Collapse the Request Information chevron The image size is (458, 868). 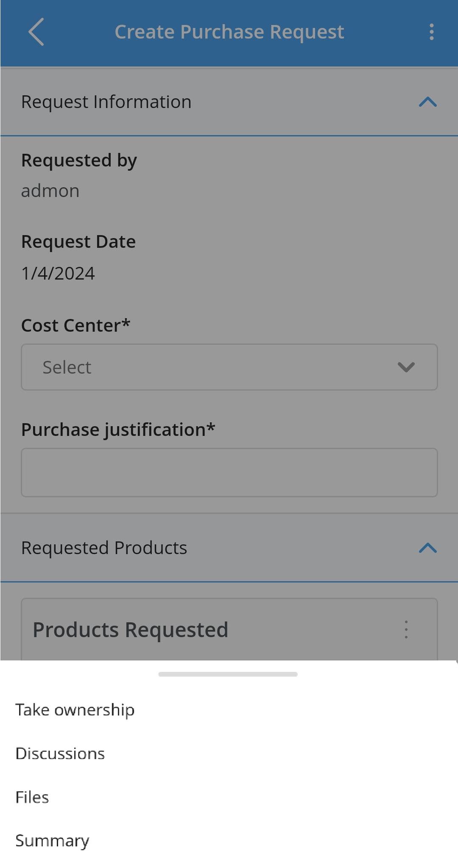click(x=427, y=102)
